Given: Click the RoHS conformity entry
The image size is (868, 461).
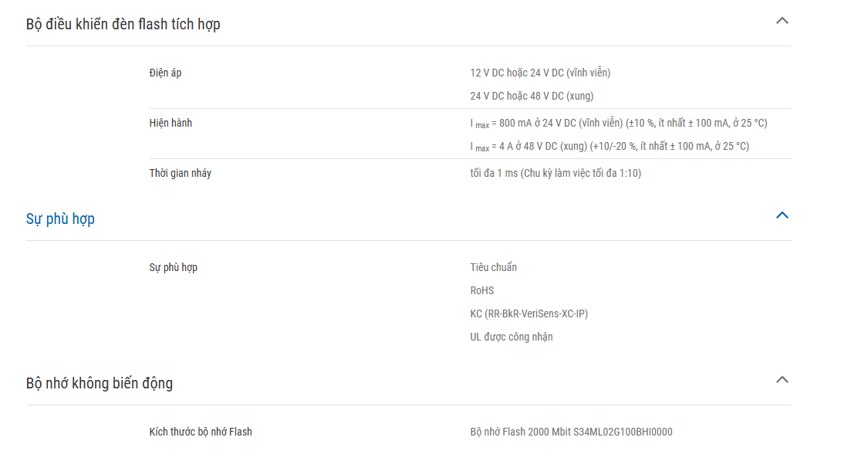Looking at the screenshot, I should click(x=481, y=290).
